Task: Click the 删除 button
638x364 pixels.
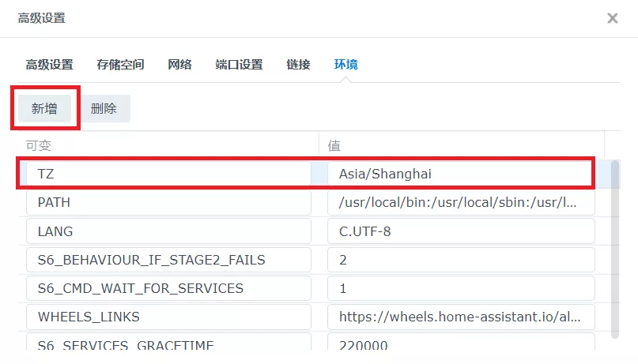Action: [x=104, y=108]
